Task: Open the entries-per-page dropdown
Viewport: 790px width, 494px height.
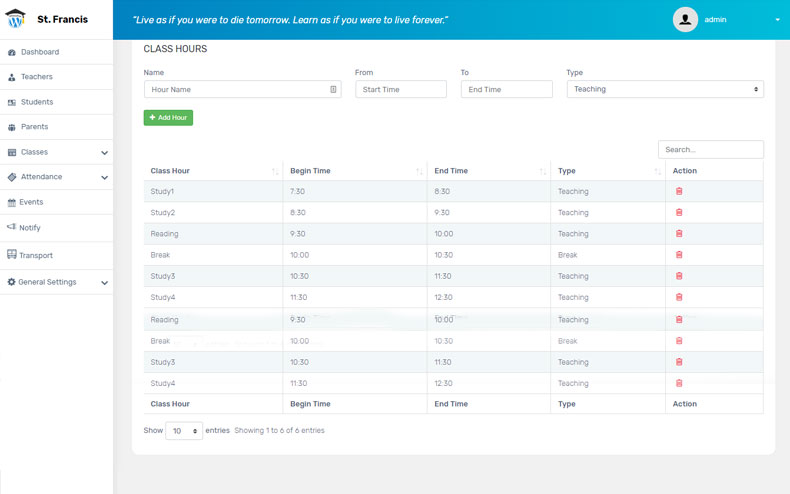Action: point(184,431)
